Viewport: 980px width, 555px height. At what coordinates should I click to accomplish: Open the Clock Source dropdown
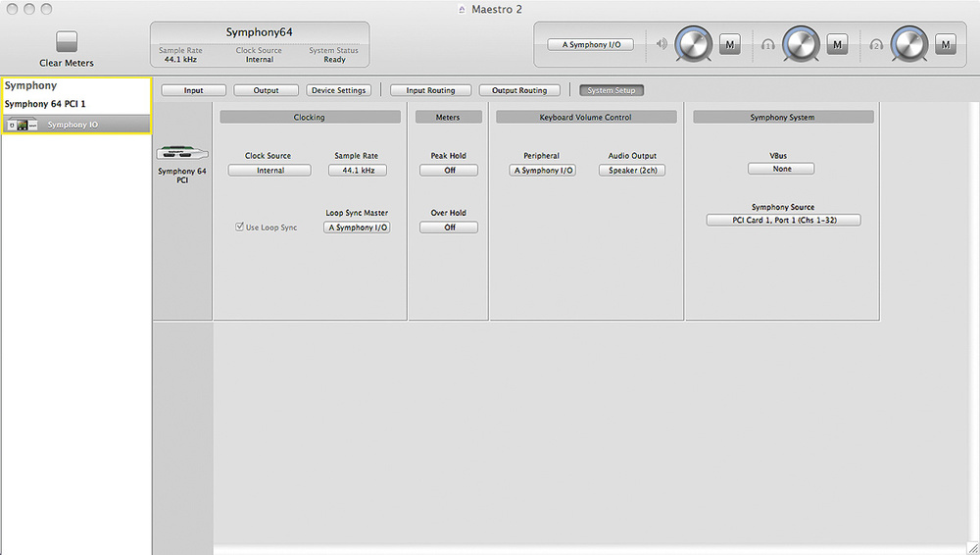click(269, 171)
